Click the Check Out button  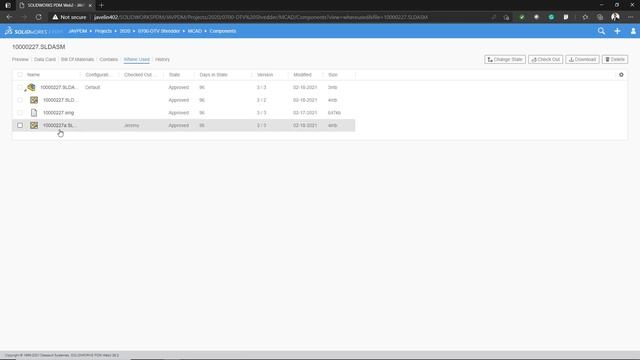[x=546, y=60]
